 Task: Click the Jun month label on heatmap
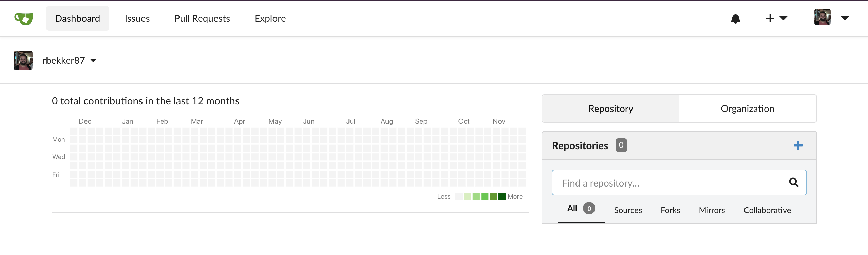coord(309,121)
